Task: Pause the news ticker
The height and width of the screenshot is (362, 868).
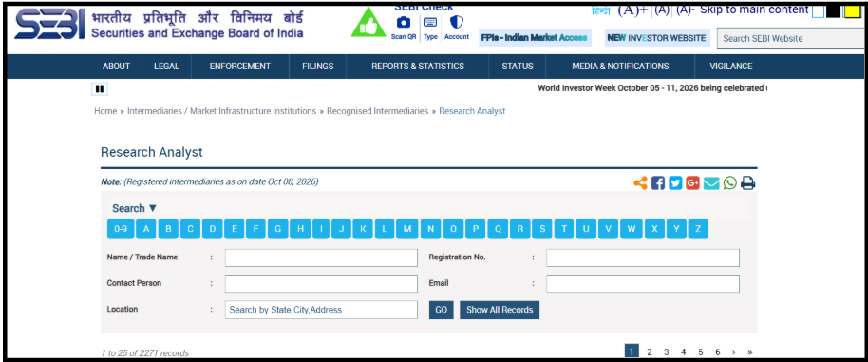Action: (x=100, y=88)
